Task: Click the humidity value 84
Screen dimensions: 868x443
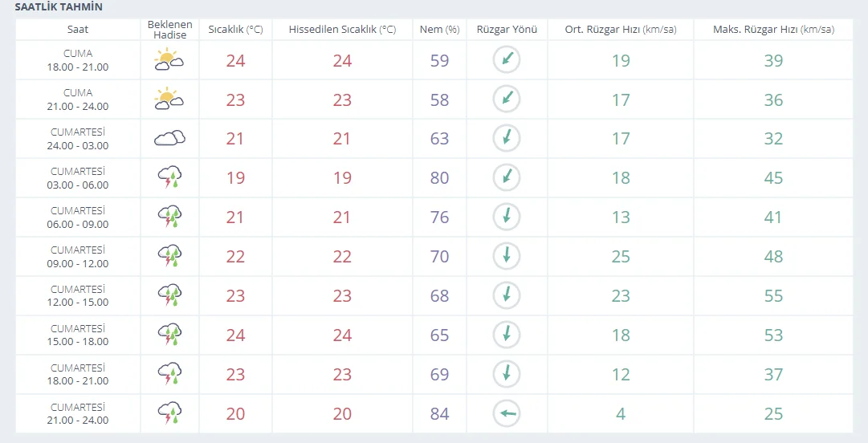Action: point(439,413)
